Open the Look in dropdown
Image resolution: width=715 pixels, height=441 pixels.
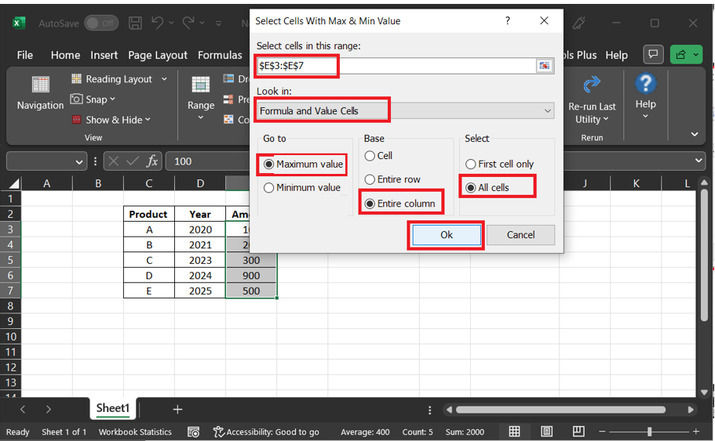point(404,111)
